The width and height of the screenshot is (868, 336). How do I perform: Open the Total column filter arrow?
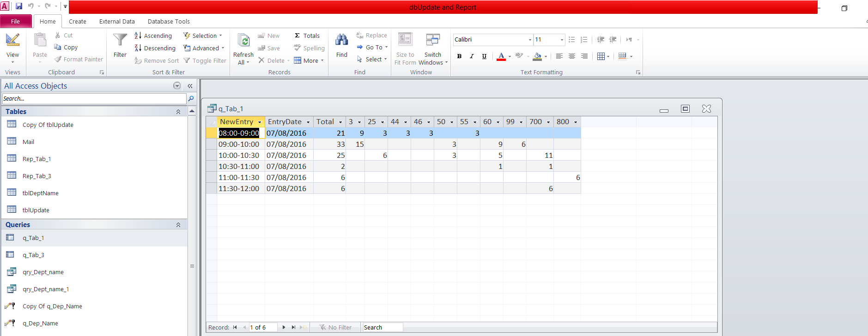click(x=340, y=122)
